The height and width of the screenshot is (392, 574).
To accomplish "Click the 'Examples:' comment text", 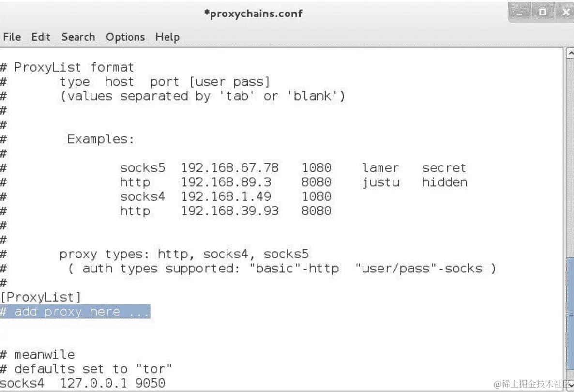I will (x=101, y=139).
